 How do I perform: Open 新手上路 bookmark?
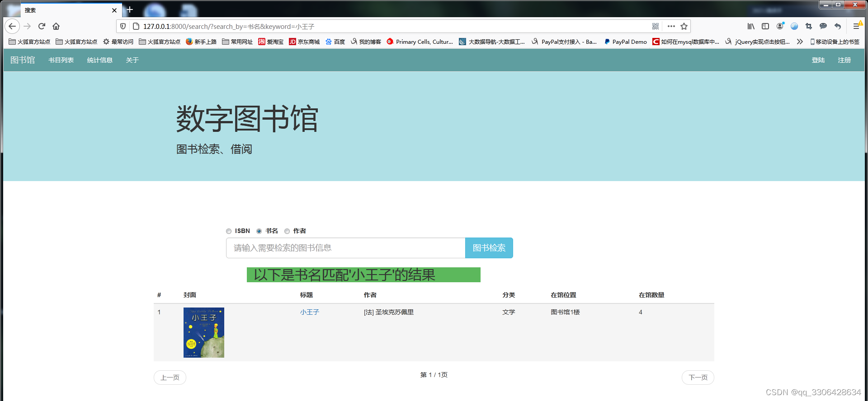(x=201, y=42)
